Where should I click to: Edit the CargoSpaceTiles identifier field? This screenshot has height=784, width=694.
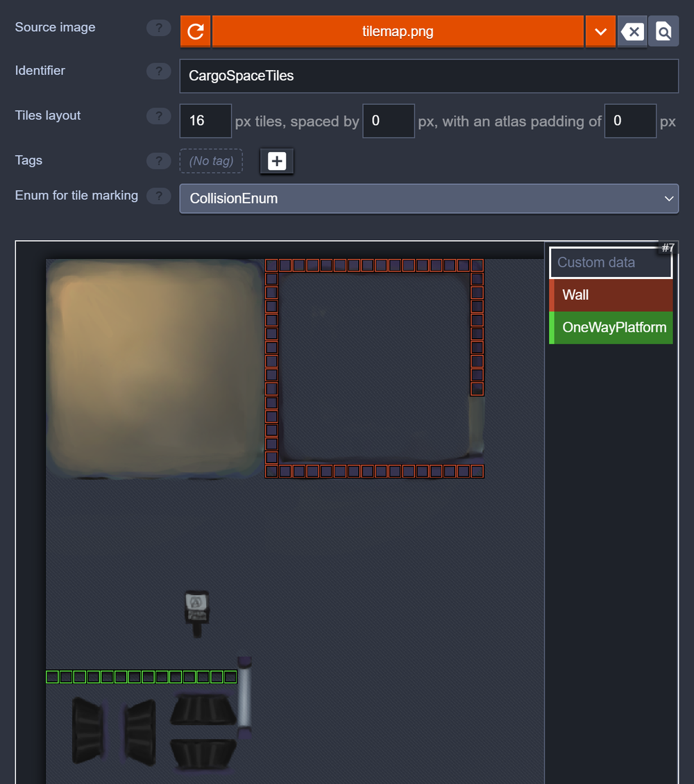click(429, 76)
